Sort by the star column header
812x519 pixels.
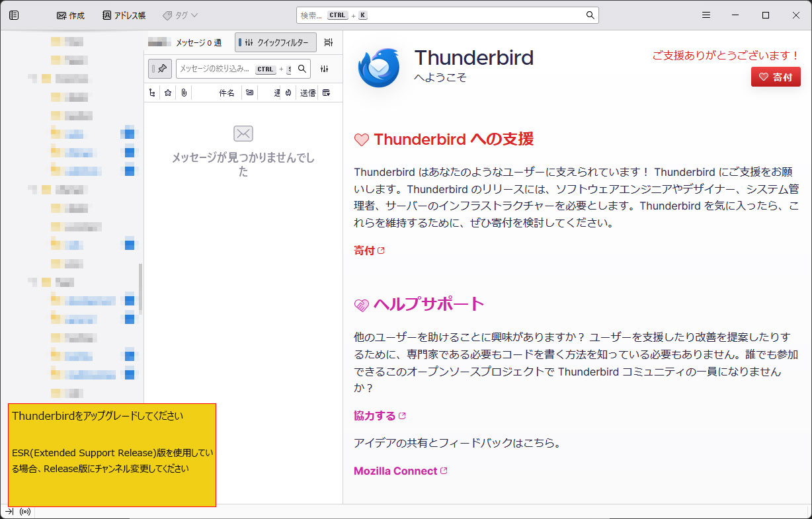click(x=168, y=93)
